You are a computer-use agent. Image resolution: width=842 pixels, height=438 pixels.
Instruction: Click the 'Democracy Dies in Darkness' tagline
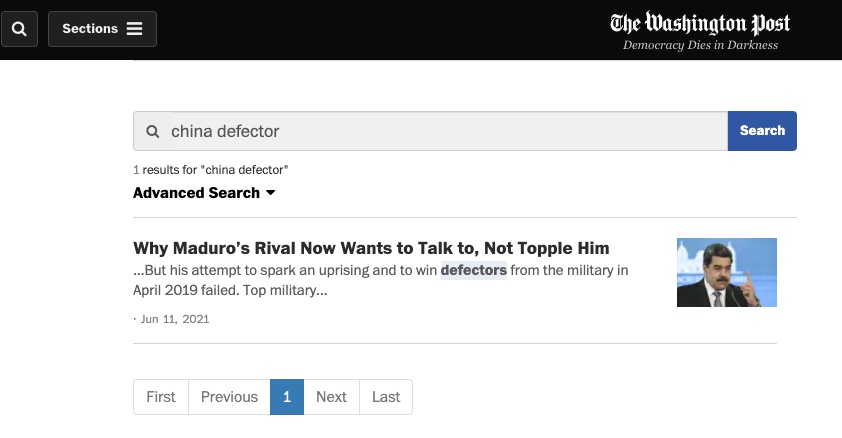(x=700, y=45)
